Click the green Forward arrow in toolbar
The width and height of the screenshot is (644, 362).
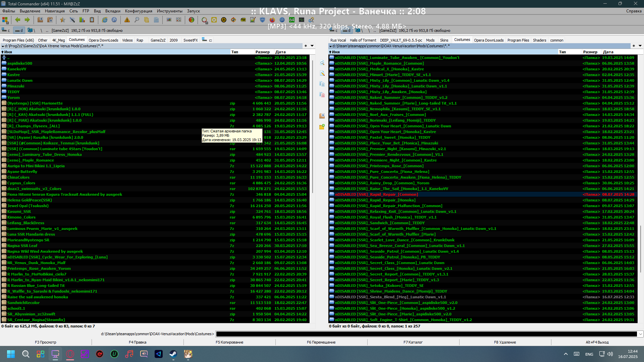coord(28,20)
